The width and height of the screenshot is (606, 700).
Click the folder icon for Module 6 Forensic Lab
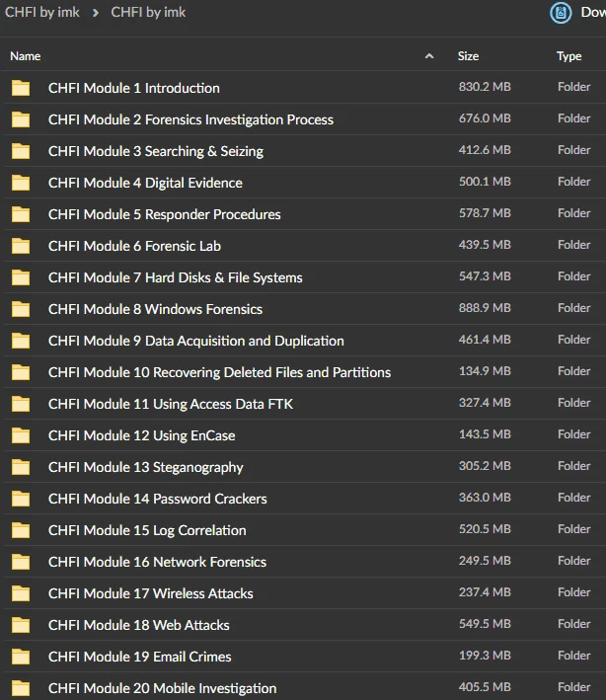[x=21, y=246]
